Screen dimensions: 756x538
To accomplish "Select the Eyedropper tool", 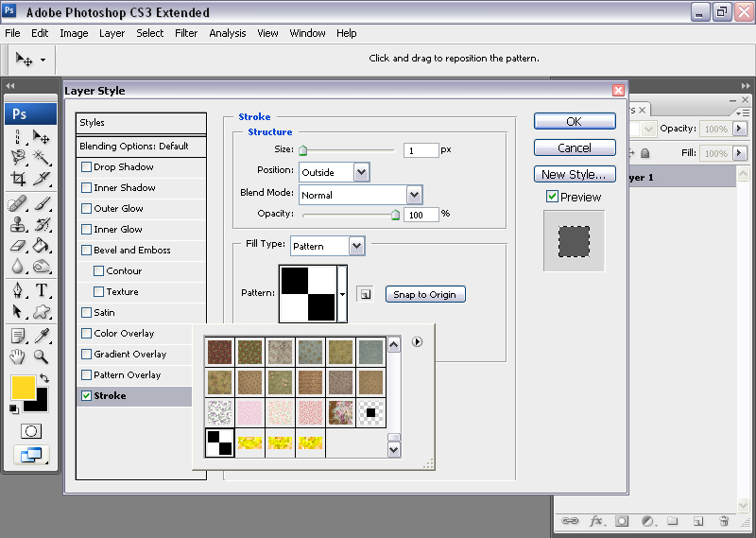I will point(42,336).
